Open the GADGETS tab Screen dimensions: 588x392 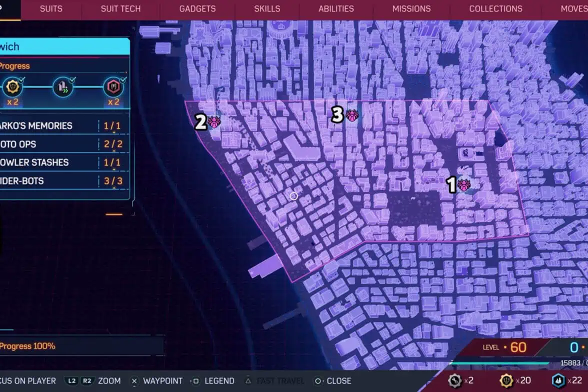[197, 8]
